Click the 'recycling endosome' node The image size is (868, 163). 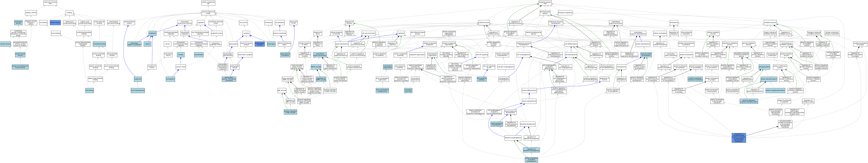[138, 90]
